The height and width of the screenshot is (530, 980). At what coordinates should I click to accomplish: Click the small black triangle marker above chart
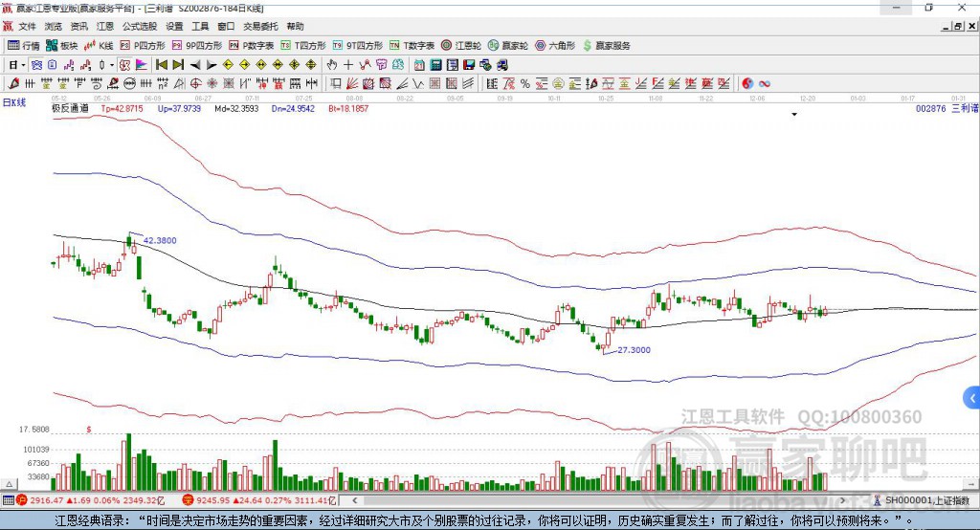tap(794, 115)
